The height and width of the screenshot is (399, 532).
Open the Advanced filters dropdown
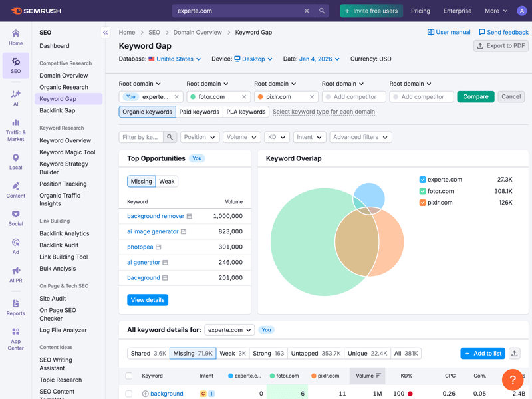[360, 137]
